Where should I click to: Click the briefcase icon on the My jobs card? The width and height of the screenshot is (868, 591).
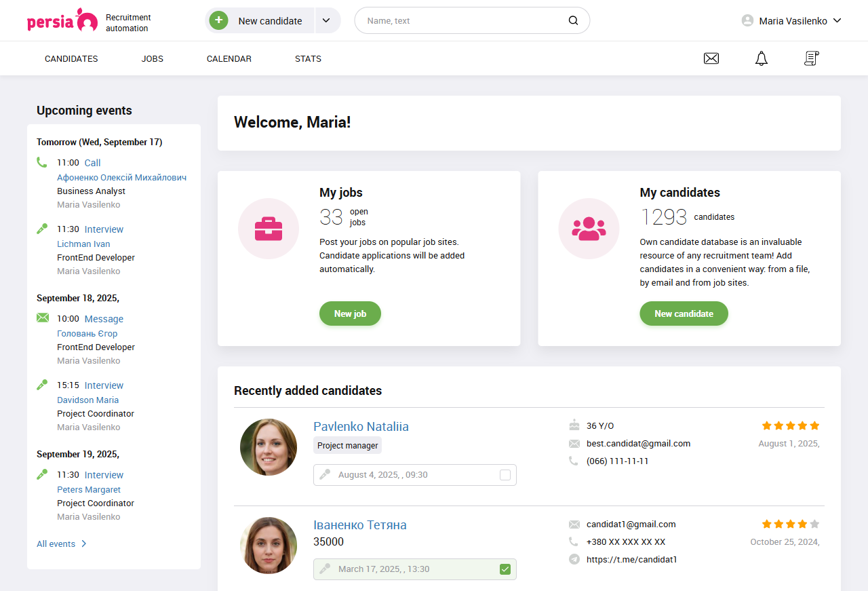coord(268,229)
